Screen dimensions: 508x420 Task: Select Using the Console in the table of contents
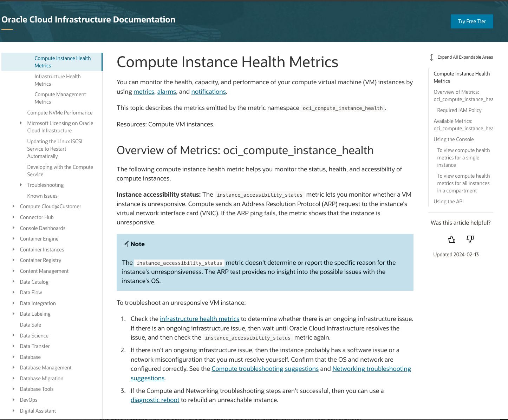[x=454, y=139]
